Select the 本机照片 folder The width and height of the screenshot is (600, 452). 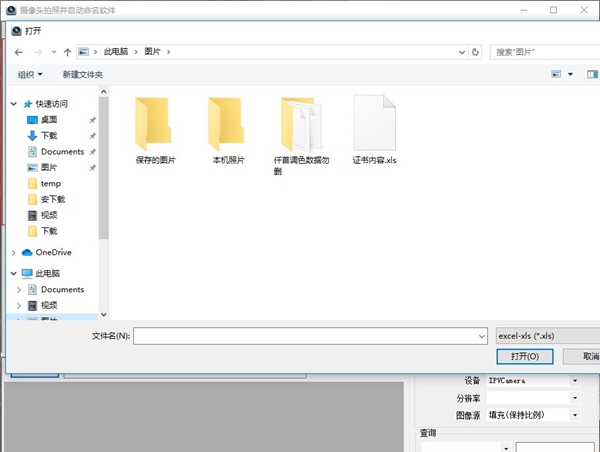228,130
